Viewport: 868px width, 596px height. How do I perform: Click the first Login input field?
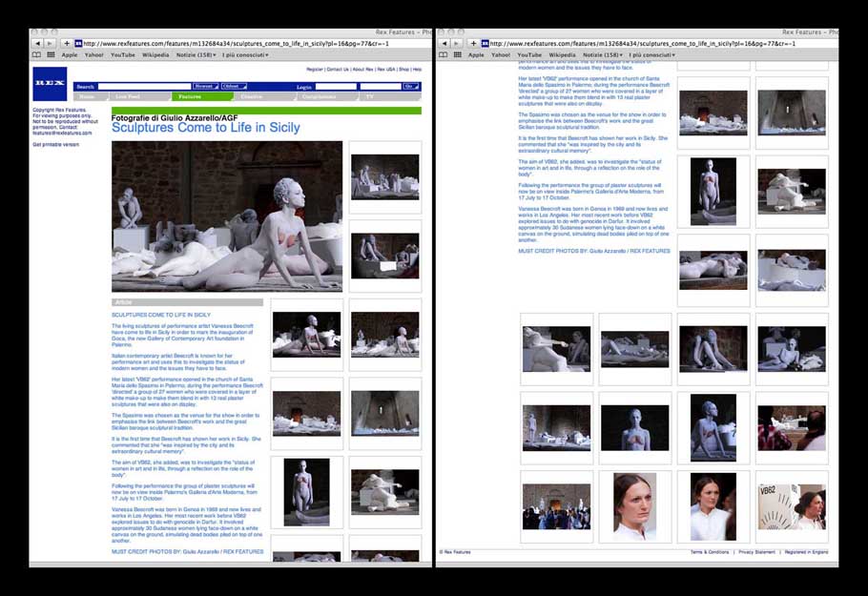point(336,87)
